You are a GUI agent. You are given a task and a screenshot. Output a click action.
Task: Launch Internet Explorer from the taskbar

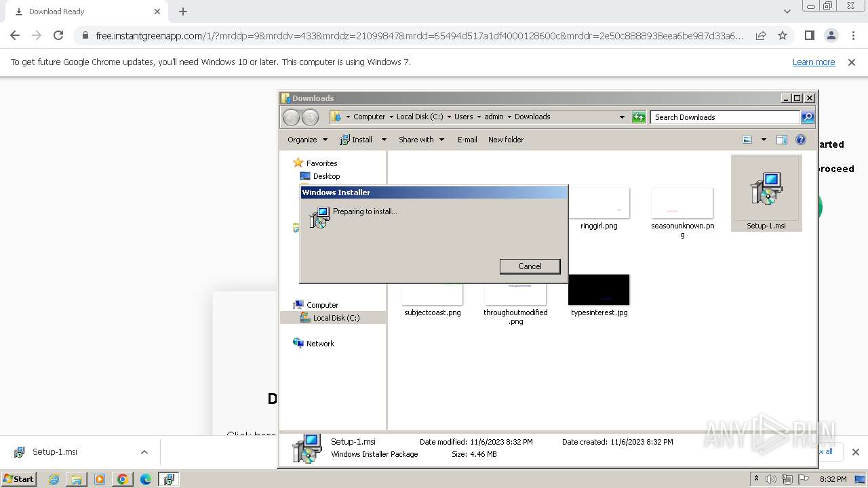pos(54,479)
